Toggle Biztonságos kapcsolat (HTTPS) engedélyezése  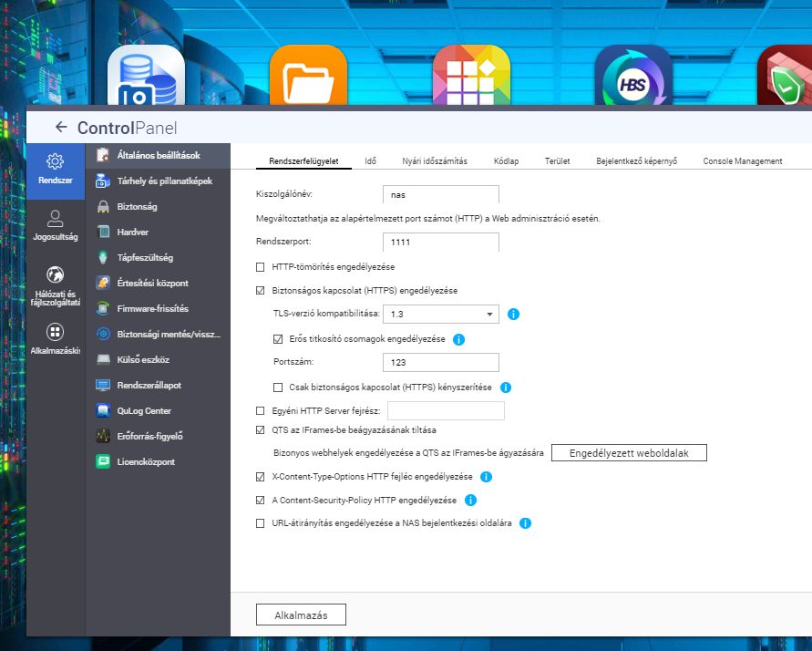(261, 291)
